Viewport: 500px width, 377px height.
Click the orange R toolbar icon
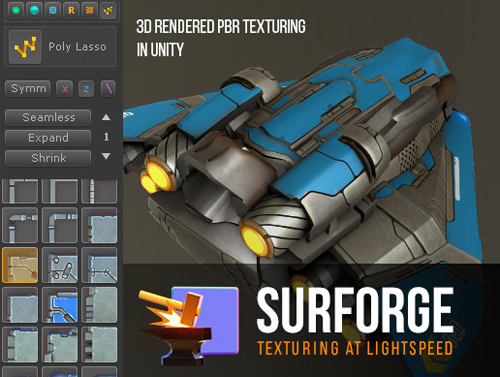coord(71,10)
